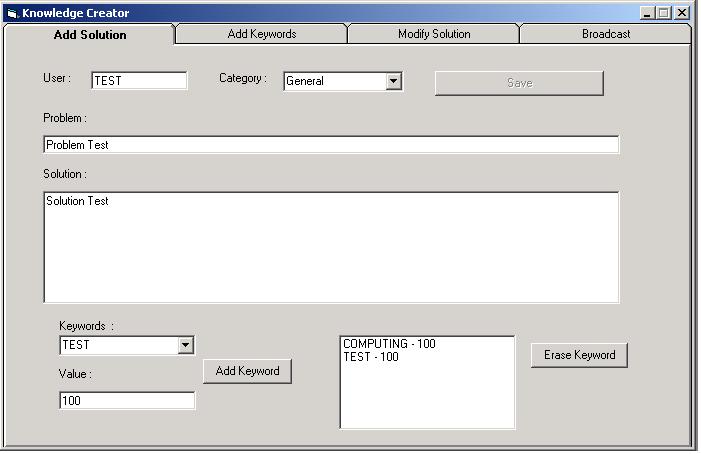The width and height of the screenshot is (701, 454).
Task: Focus the User text field
Action: pyautogui.click(x=138, y=81)
